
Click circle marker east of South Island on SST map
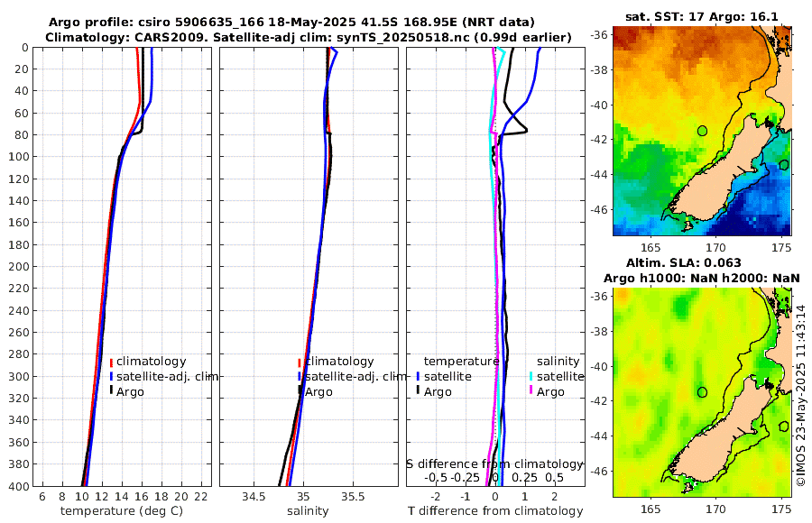[783, 165]
